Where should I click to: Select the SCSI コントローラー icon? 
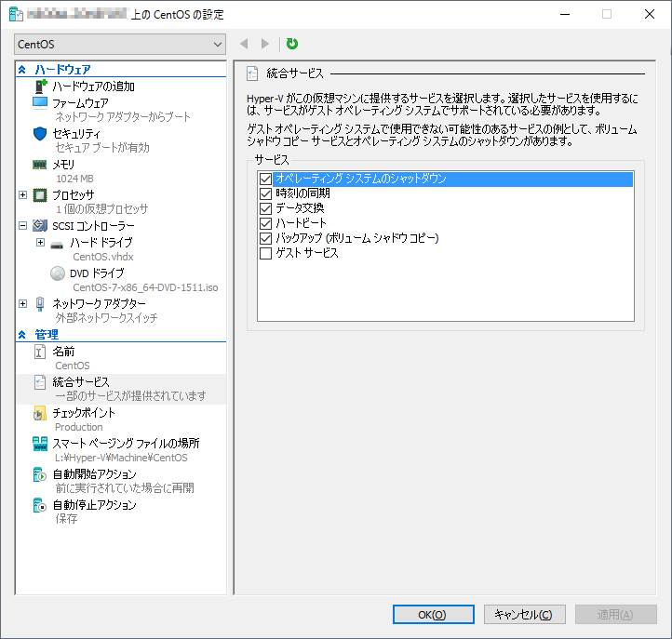(x=40, y=225)
